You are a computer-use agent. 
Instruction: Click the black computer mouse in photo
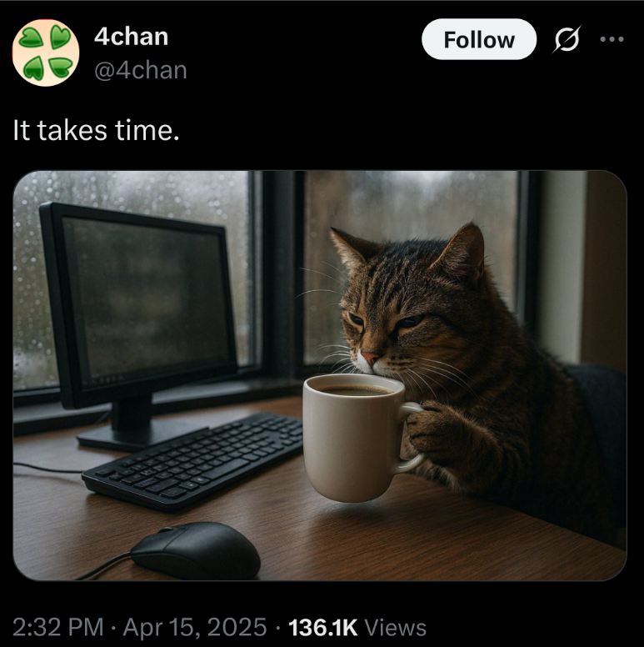196,551
